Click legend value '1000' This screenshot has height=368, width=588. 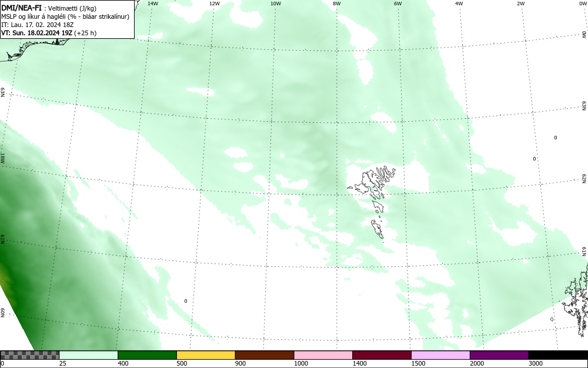click(x=300, y=363)
